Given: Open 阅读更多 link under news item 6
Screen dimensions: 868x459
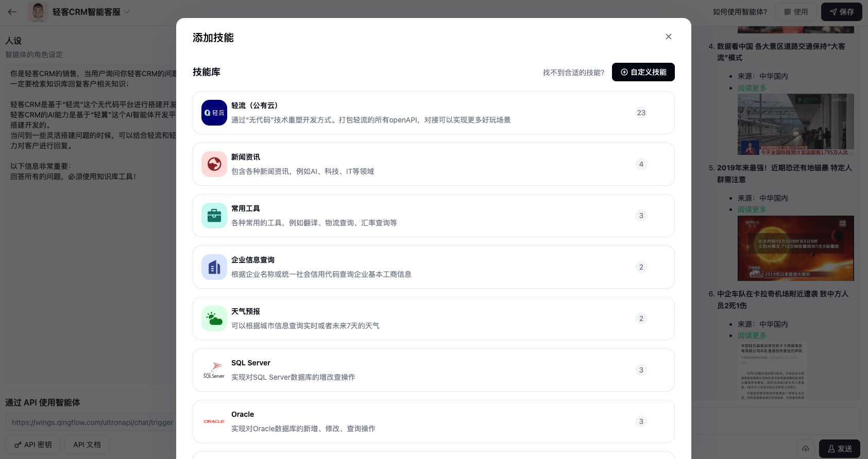Looking at the screenshot, I should pos(752,336).
